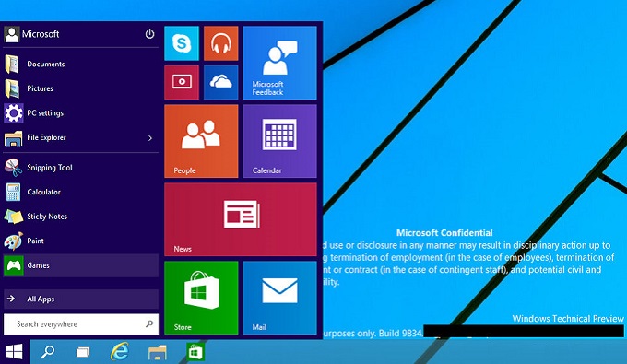Expand the File Explorer jump list arrow
Screen dimensions: 627x364
point(150,138)
